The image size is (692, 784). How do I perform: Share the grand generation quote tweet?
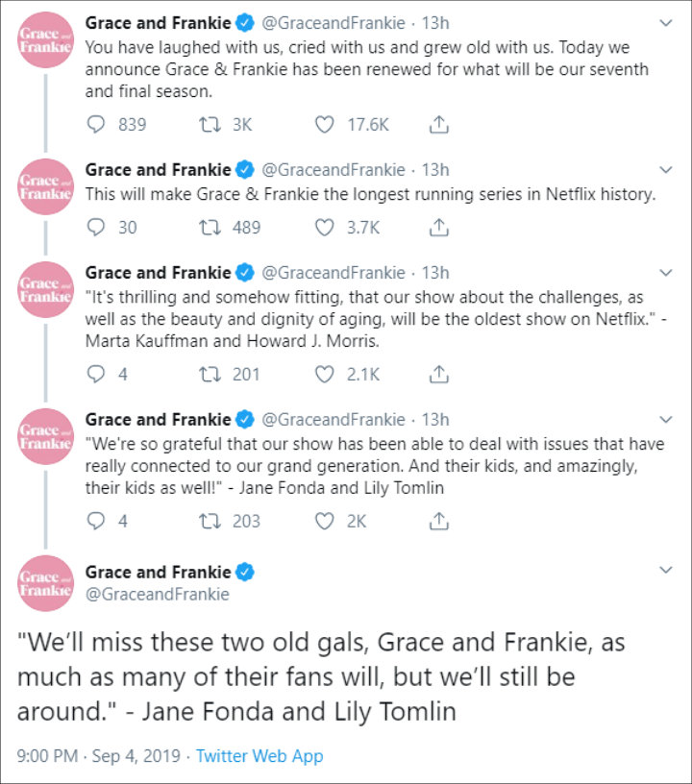(x=438, y=521)
